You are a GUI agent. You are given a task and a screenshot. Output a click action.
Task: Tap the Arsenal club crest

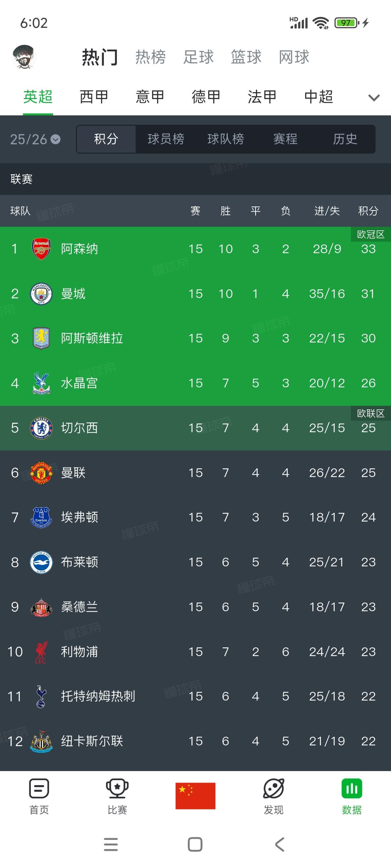(x=41, y=249)
